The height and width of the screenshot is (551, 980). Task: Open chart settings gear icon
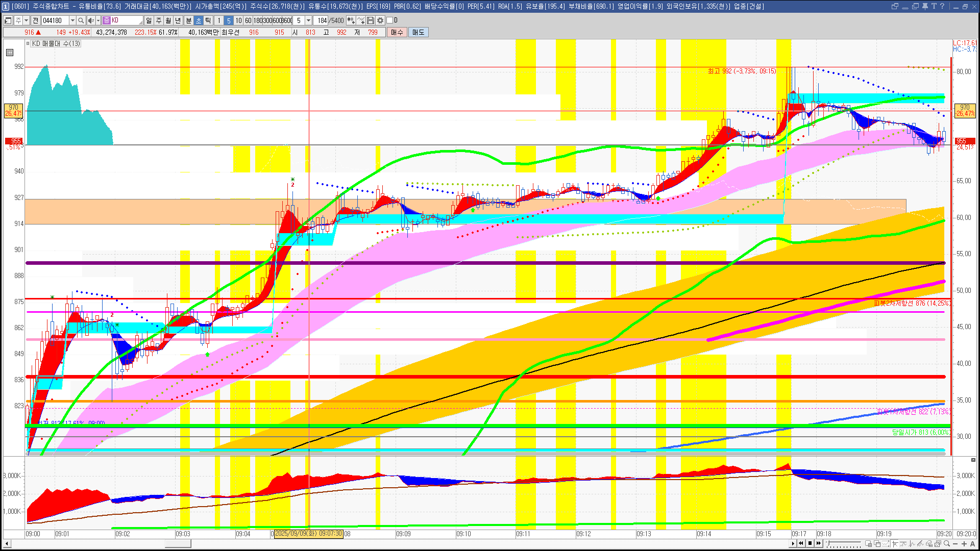(x=380, y=20)
